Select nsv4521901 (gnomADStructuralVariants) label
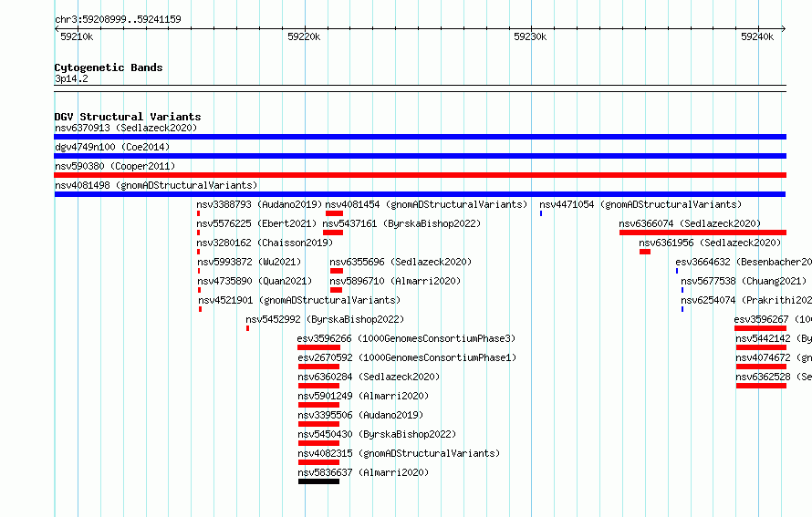The image size is (812, 517). coord(299,300)
